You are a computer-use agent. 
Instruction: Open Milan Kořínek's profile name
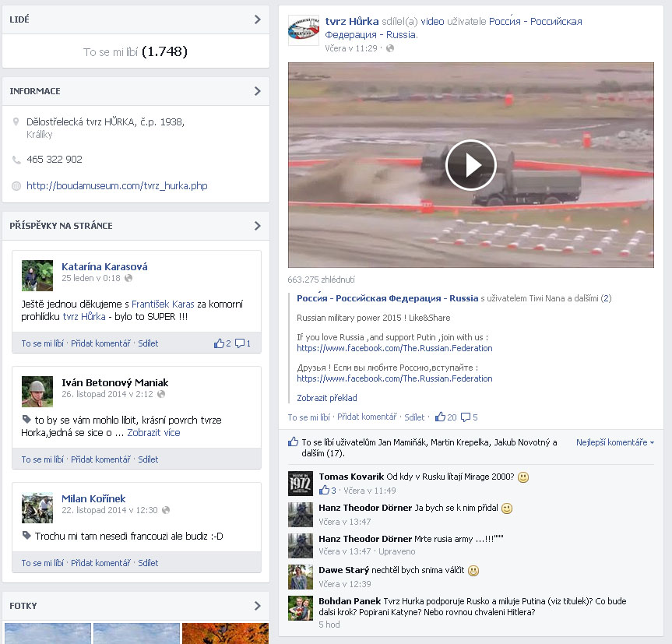93,498
